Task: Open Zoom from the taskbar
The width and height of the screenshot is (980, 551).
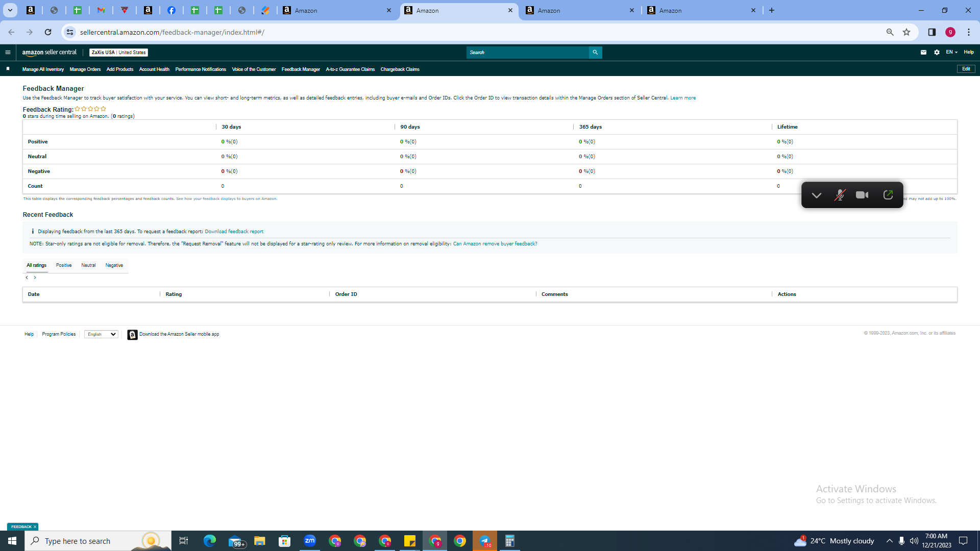Action: coord(310,541)
